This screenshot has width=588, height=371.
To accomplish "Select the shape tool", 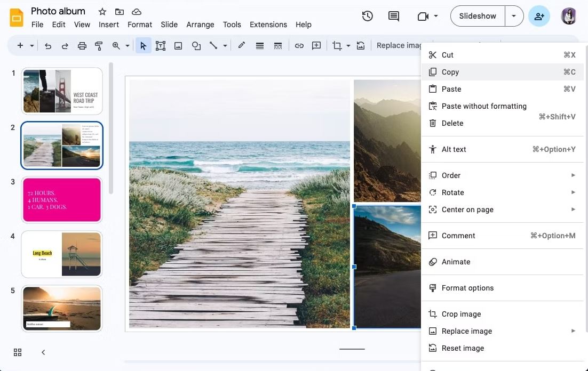I will point(196,46).
